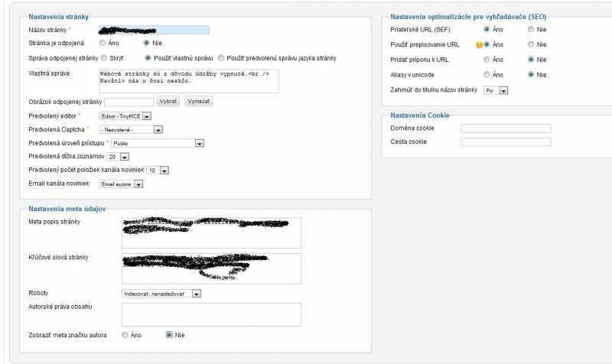Screen dimensions: 612x364
Task: Open the Predvolený editor dropdown
Action: pyautogui.click(x=125, y=115)
